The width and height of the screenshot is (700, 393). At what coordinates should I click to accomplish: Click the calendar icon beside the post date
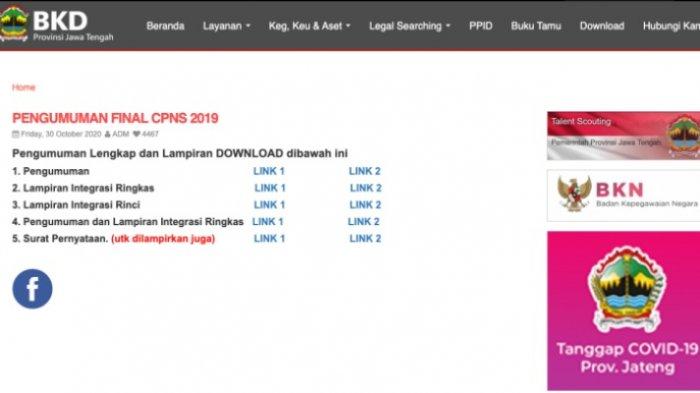click(16, 134)
